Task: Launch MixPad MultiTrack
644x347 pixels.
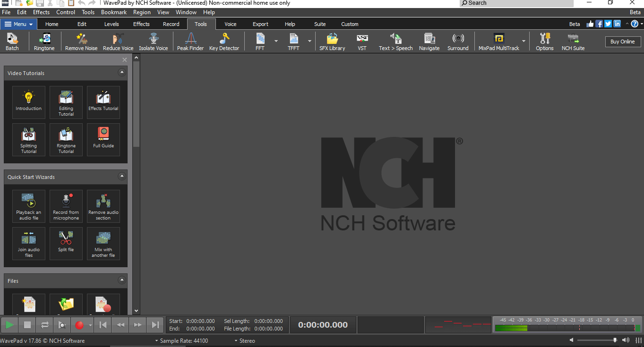Action: [x=498, y=42]
